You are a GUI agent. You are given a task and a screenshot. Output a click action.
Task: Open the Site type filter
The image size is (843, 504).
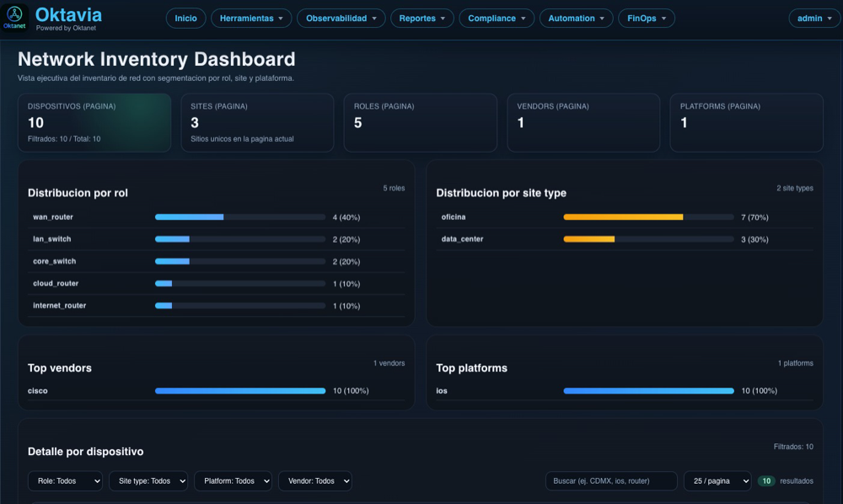pyautogui.click(x=148, y=481)
